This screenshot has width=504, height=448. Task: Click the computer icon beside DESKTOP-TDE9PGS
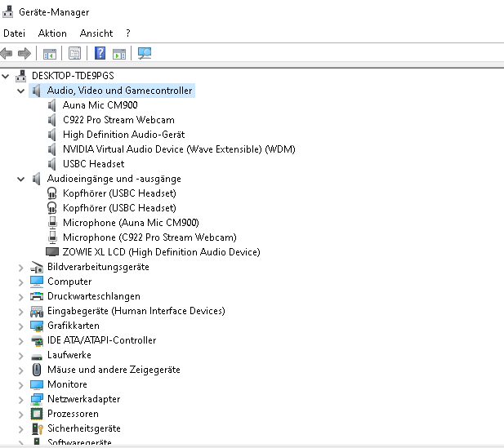coord(21,76)
